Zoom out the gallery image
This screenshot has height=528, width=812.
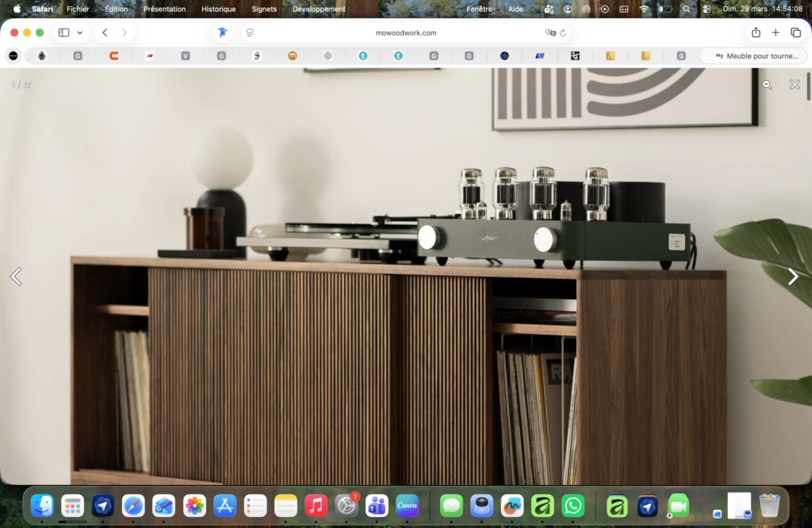click(767, 85)
